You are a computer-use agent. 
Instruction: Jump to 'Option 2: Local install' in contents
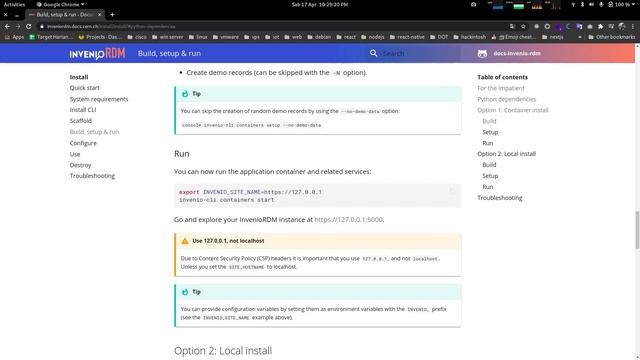tap(507, 154)
